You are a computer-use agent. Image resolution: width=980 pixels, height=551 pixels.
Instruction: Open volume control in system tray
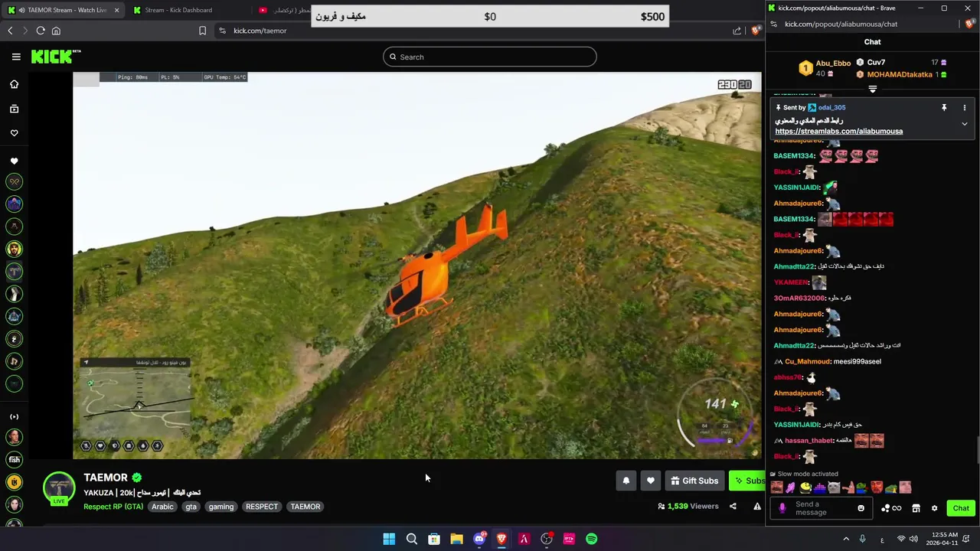pos(913,539)
